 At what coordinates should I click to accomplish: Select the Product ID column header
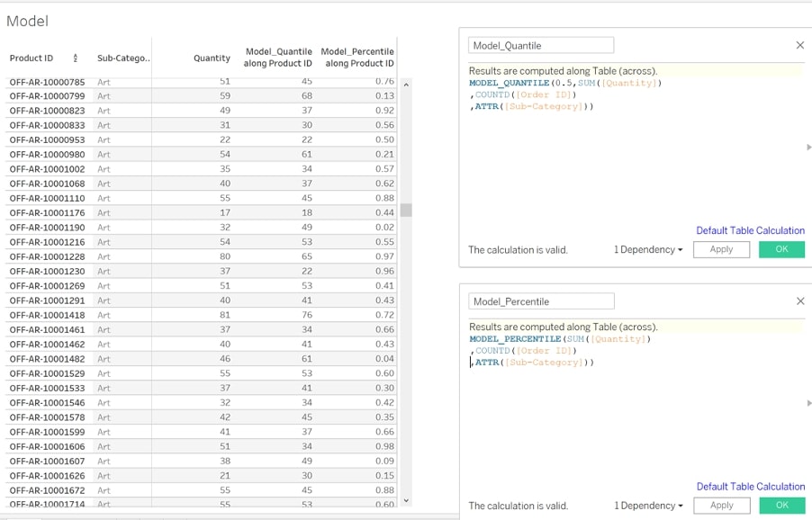click(32, 58)
